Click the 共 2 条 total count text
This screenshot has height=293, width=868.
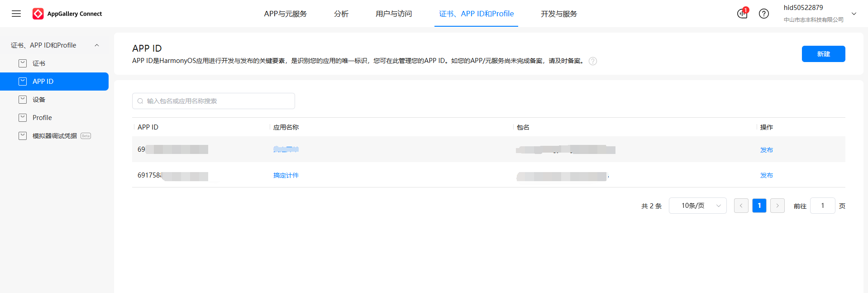tap(651, 206)
